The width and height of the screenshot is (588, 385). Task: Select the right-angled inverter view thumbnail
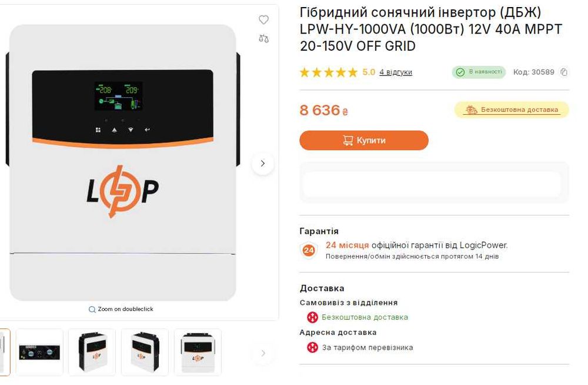(x=145, y=352)
